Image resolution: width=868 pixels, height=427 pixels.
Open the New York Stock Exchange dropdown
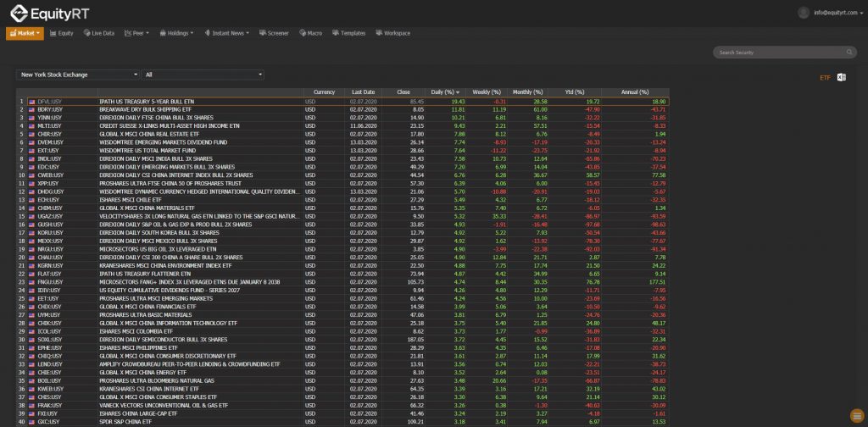click(77, 75)
